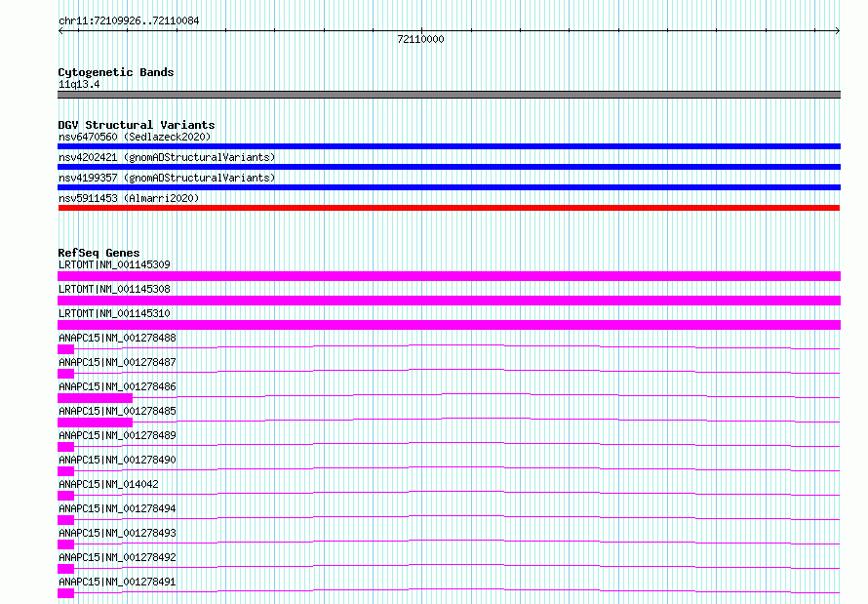Click the wide exon block of ANAPC15 NM_001278485
868x604 pixels.
tap(96, 423)
